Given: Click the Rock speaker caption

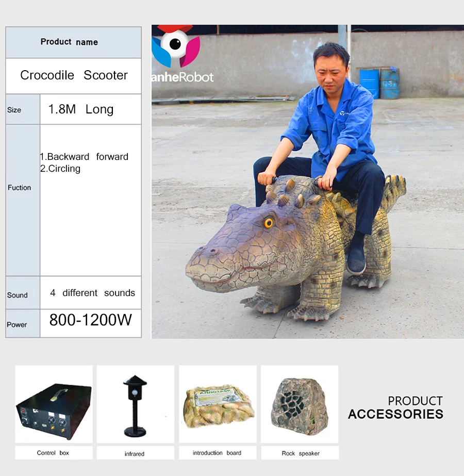Looking at the screenshot, I should pyautogui.click(x=300, y=453).
